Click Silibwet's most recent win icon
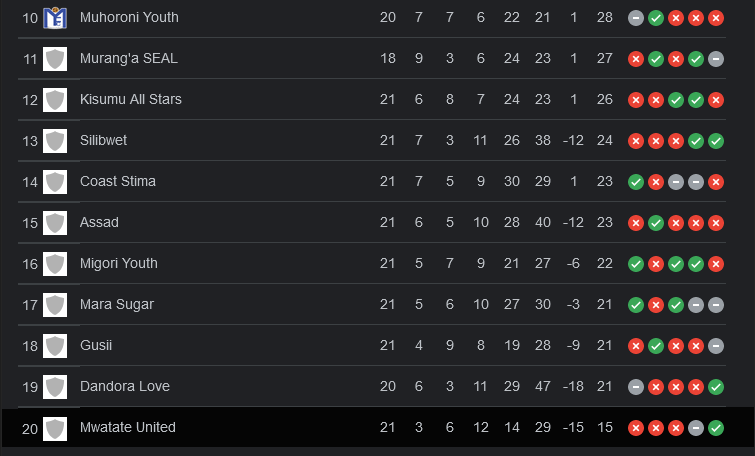Viewport: 755px width, 456px height. [x=716, y=141]
